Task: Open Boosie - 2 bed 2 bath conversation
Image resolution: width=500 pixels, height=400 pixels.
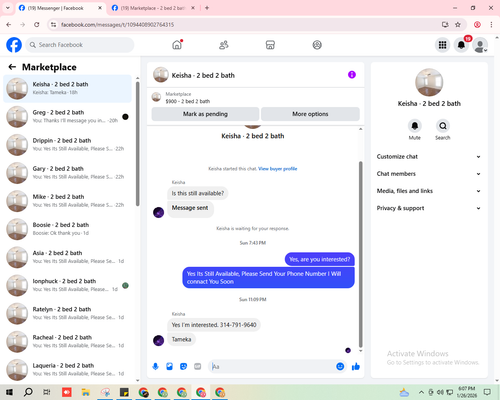Action: tap(67, 229)
